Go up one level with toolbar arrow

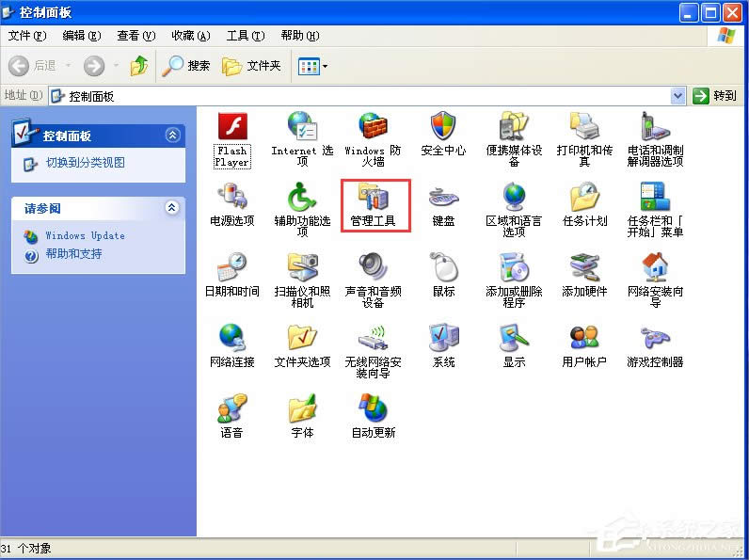tap(139, 66)
